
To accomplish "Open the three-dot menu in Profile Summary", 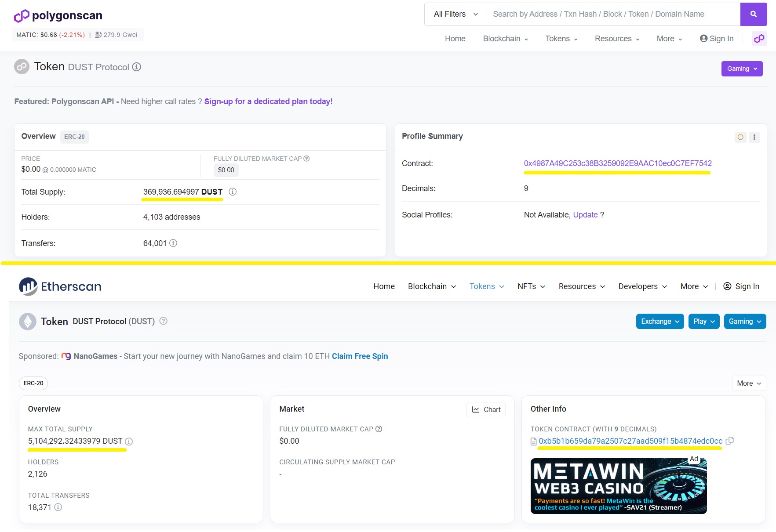I will (x=754, y=137).
